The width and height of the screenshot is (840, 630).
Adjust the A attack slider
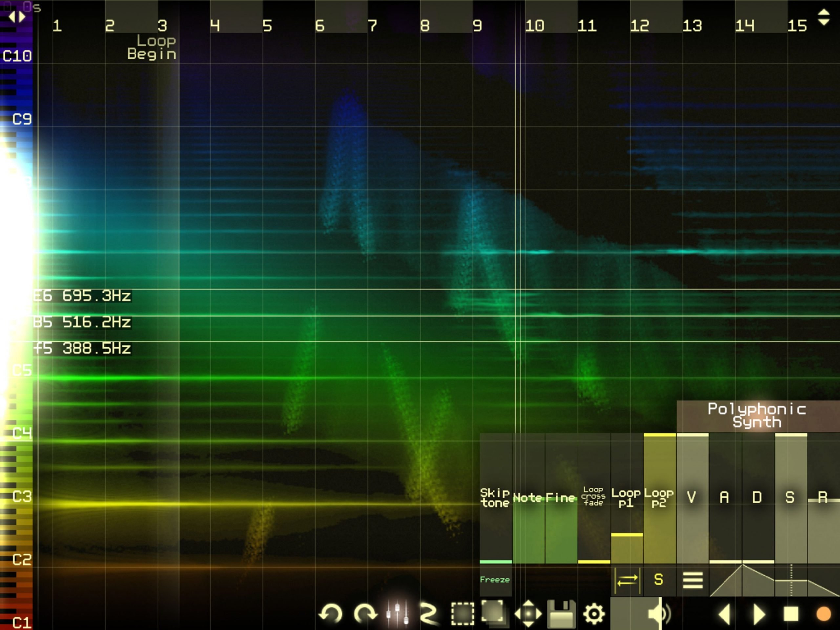click(725, 498)
